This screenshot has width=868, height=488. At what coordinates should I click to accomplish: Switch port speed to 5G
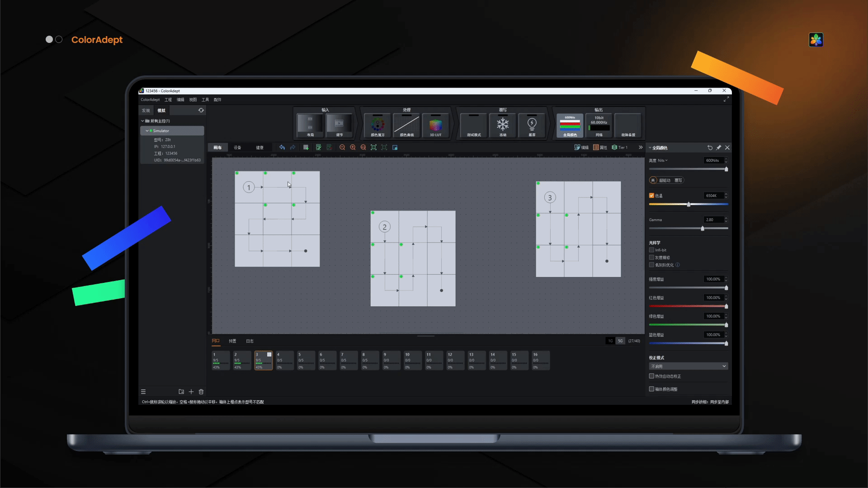point(620,341)
